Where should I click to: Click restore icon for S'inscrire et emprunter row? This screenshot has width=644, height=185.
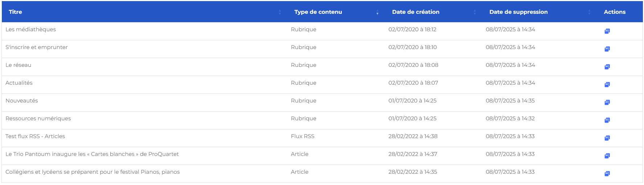pyautogui.click(x=607, y=49)
